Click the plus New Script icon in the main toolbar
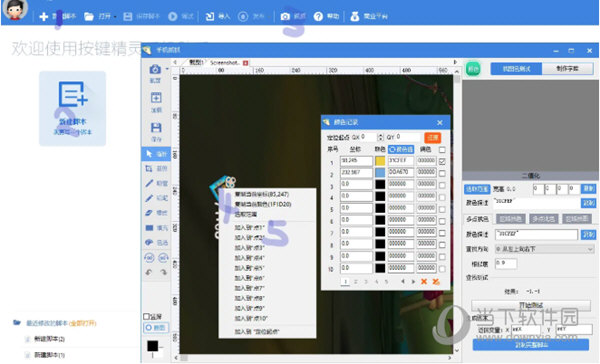 coord(44,16)
